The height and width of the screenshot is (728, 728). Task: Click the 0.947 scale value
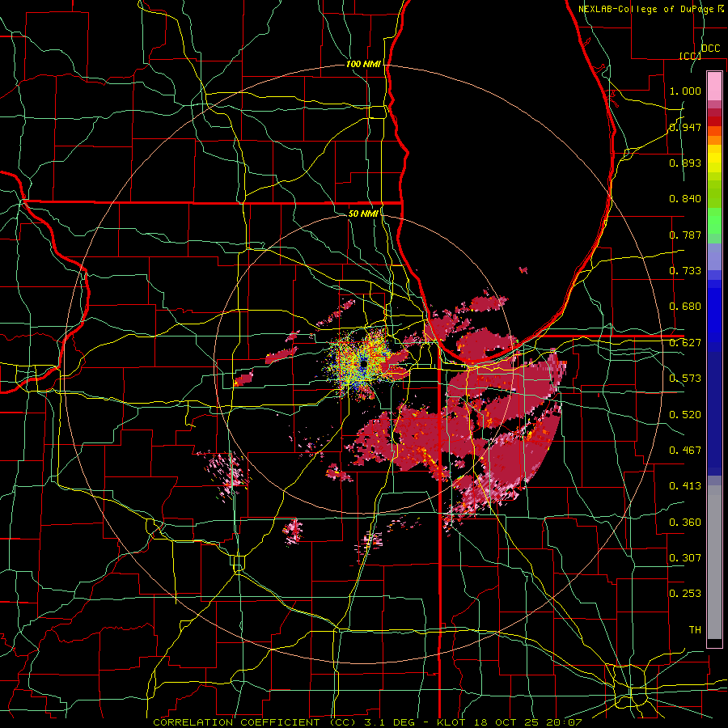(685, 127)
